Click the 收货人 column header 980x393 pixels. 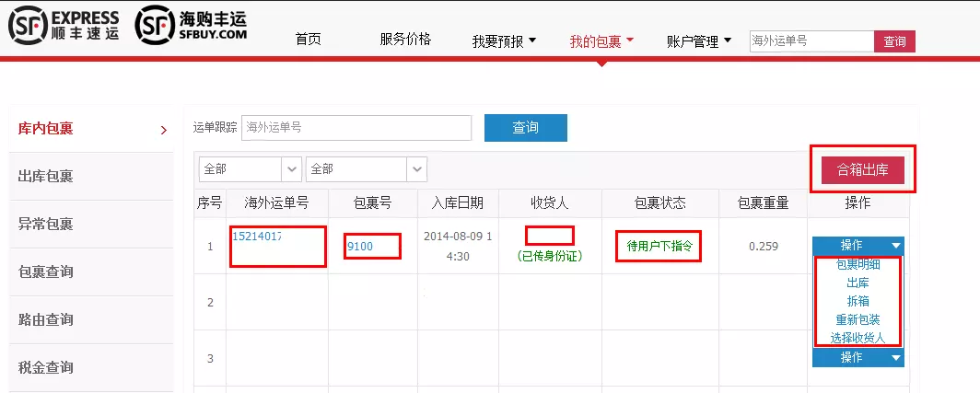point(550,203)
